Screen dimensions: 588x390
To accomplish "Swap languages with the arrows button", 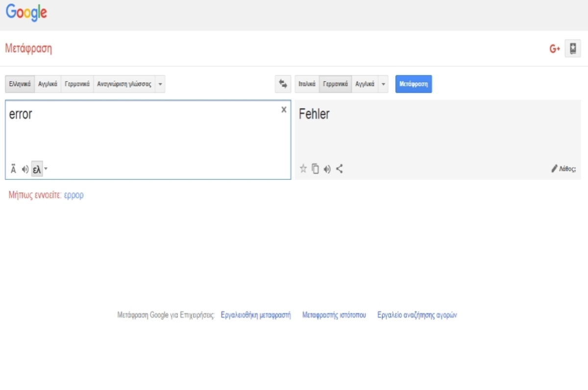I will tap(283, 84).
